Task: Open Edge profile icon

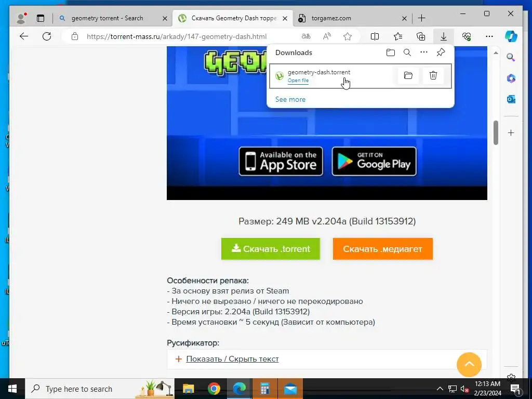Action: [21, 18]
